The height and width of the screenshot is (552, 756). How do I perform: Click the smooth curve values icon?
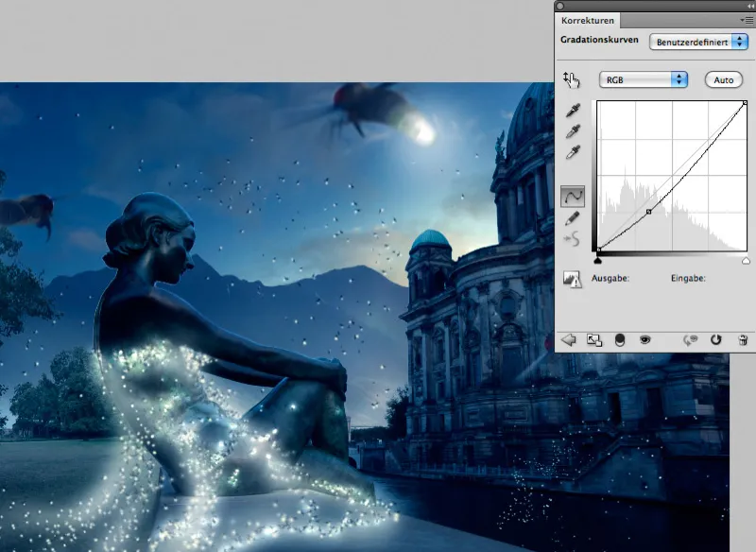[572, 238]
